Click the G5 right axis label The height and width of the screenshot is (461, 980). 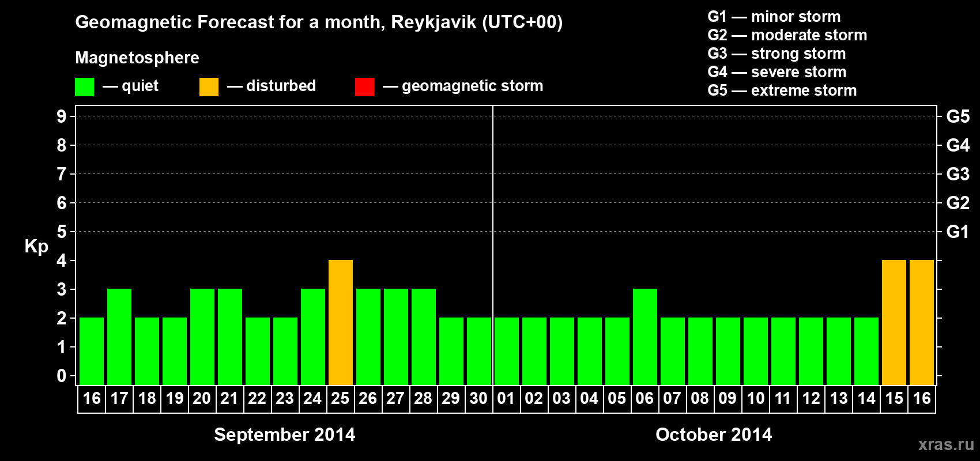pos(958,116)
